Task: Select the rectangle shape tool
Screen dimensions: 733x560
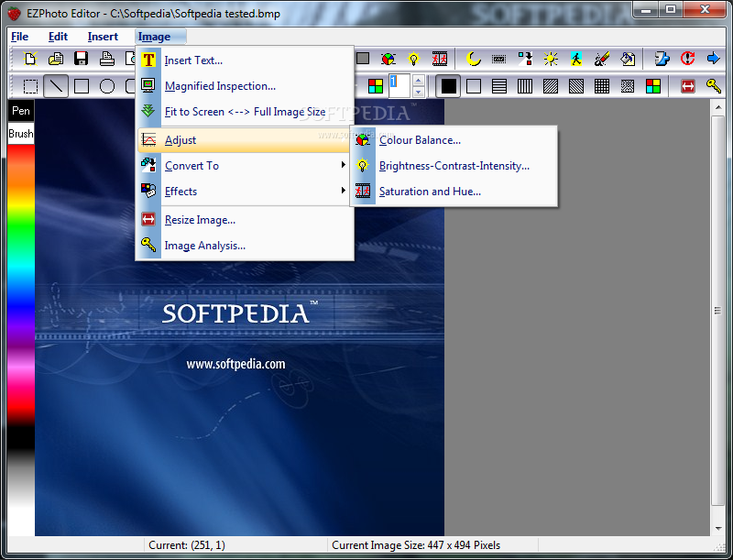Action: pos(82,86)
